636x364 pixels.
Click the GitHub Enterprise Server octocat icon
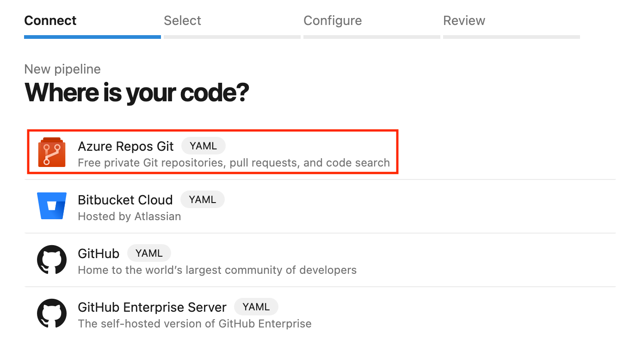[52, 313]
